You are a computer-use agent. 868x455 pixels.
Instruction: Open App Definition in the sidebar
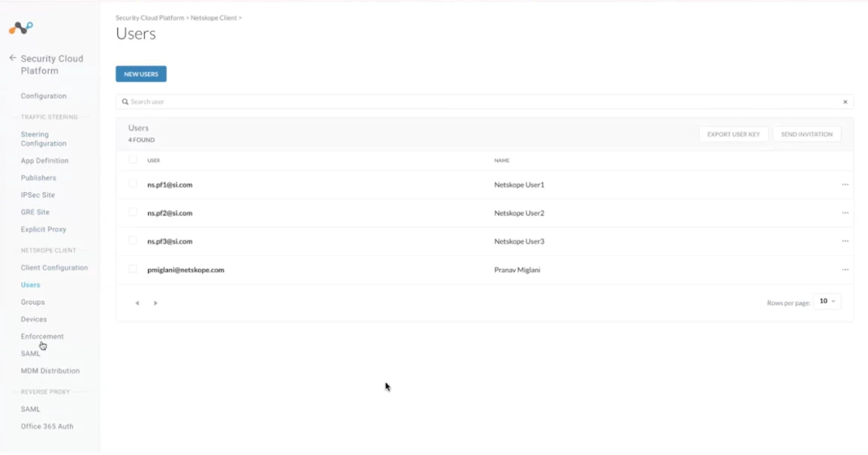point(45,161)
